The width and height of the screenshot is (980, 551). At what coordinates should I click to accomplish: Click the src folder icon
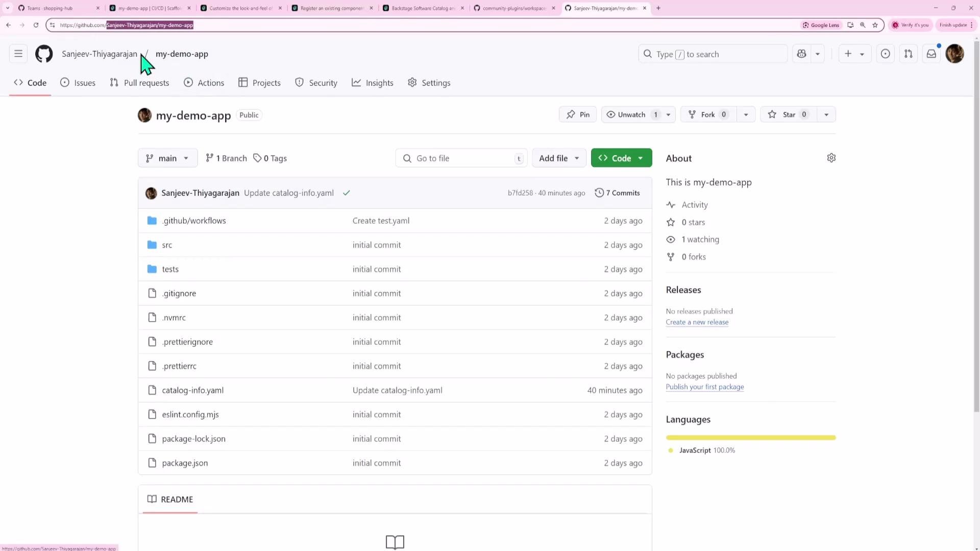pos(152,245)
